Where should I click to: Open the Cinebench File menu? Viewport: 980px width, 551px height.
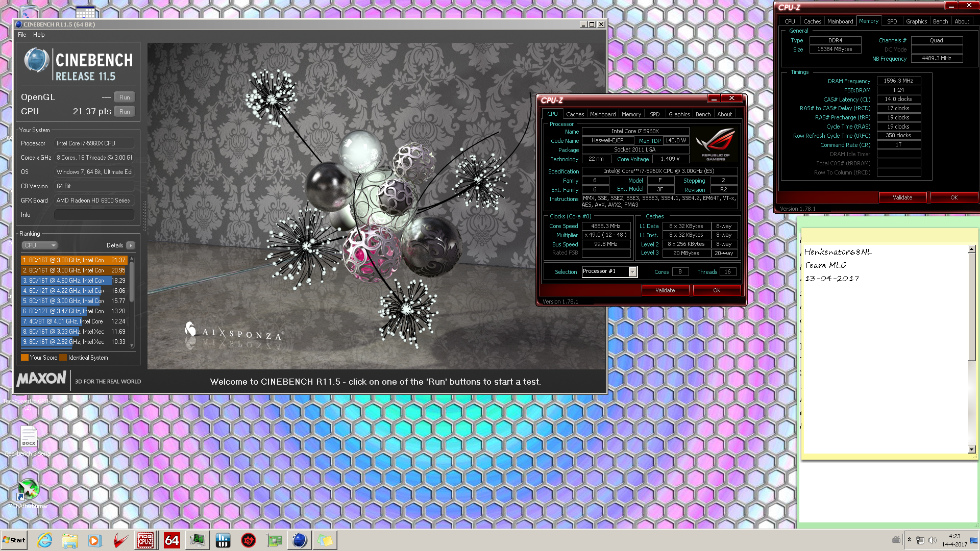tap(22, 35)
